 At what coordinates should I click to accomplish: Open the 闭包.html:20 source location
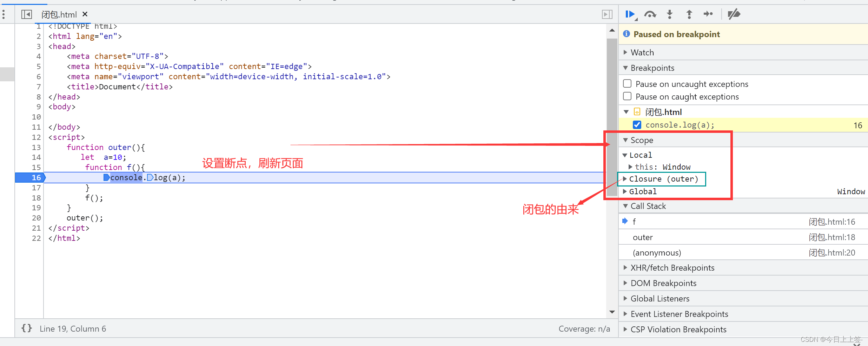[x=832, y=253]
